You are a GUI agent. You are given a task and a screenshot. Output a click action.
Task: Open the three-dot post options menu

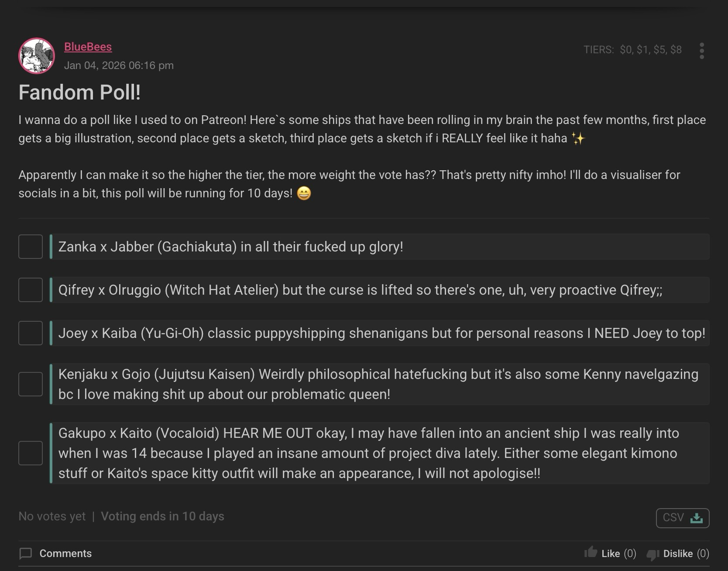(x=701, y=51)
